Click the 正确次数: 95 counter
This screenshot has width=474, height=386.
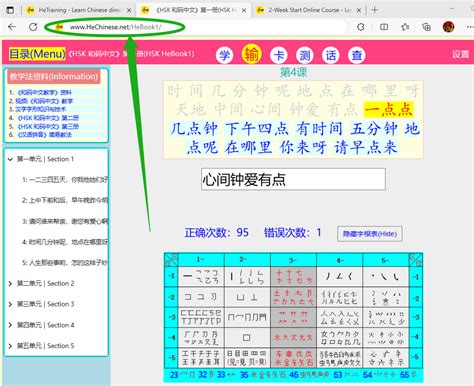coord(217,232)
